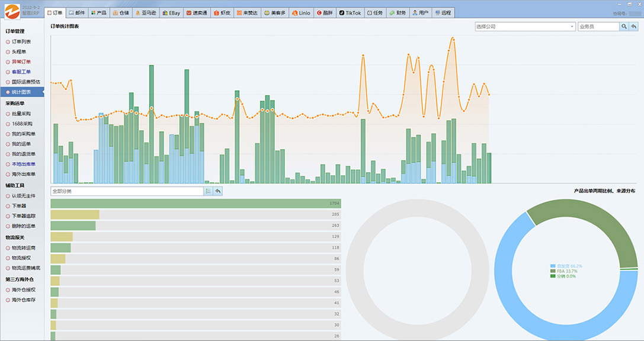This screenshot has height=341, width=644.
Task: Open 海外仓库存 in the sidebar
Action: 24,300
